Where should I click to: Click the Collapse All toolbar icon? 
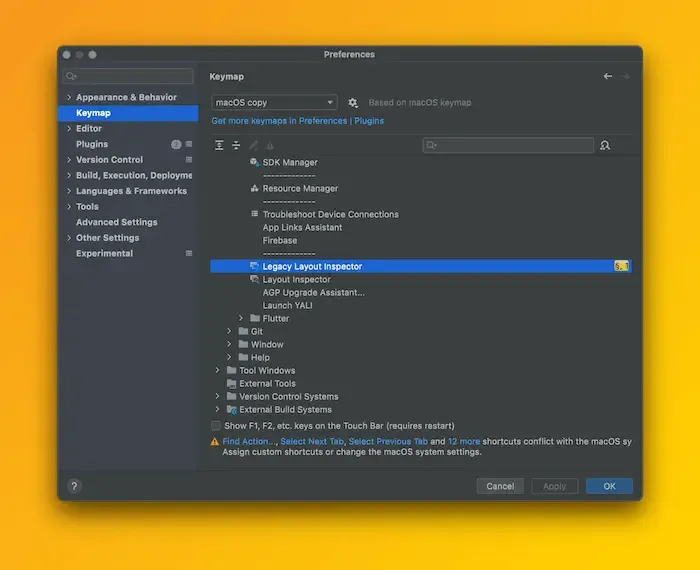(x=237, y=146)
